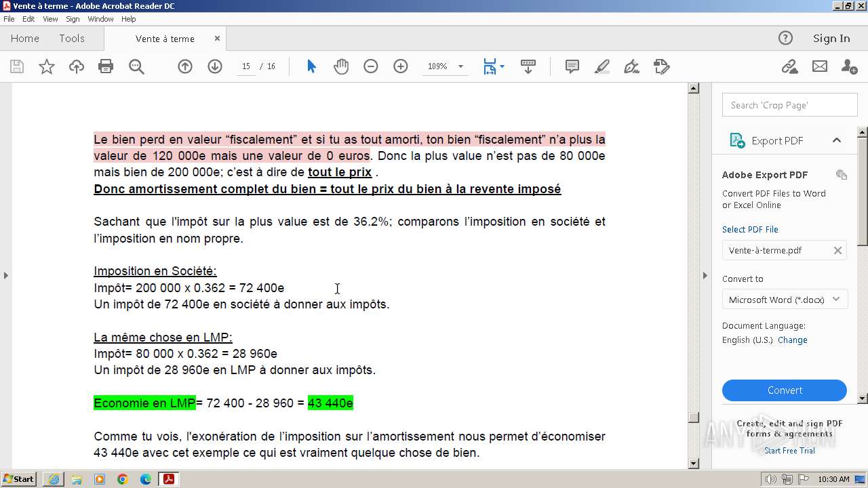Click the Start Free Trial link
This screenshot has height=488, width=868.
pyautogui.click(x=789, y=451)
